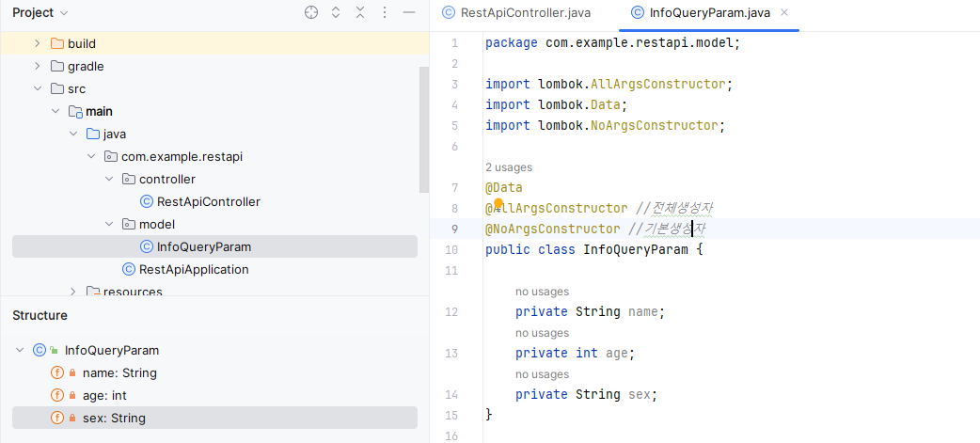
Task: Click the Structure panel title
Action: tap(40, 315)
